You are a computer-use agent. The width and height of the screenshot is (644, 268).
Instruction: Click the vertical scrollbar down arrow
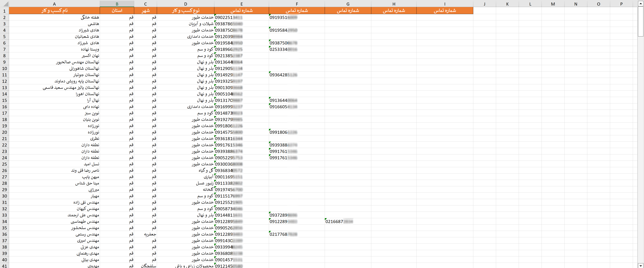tap(640, 265)
